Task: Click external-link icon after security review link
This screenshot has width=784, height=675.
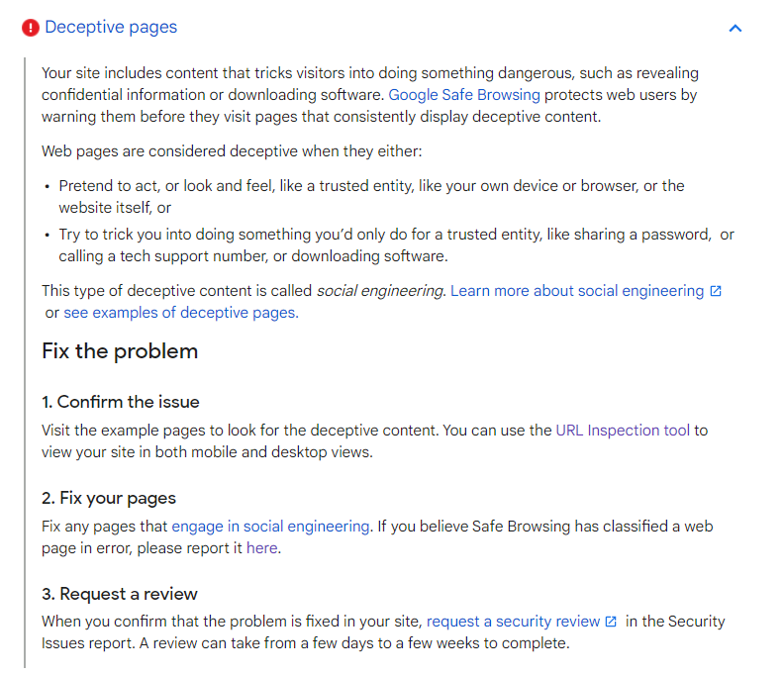Action: coord(611,622)
